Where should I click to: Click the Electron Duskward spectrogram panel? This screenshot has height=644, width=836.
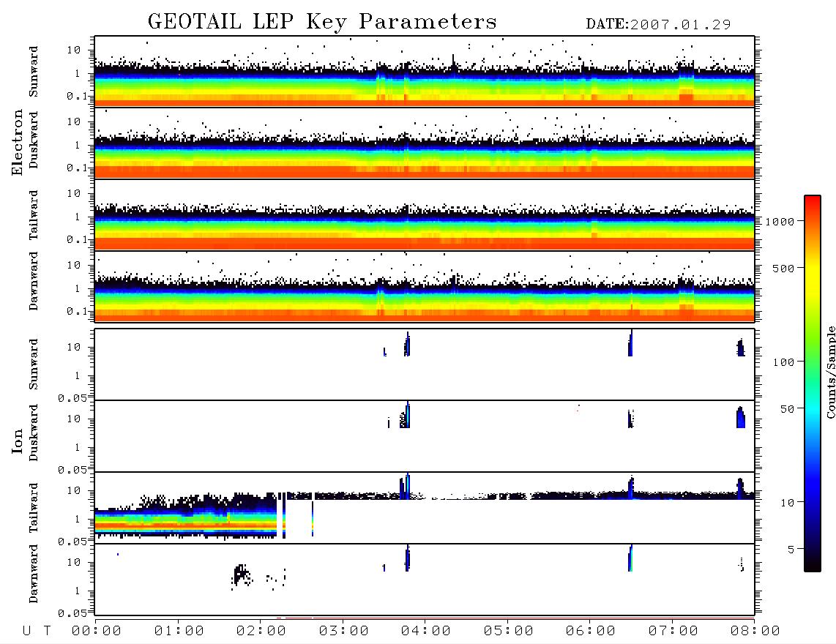425,143
